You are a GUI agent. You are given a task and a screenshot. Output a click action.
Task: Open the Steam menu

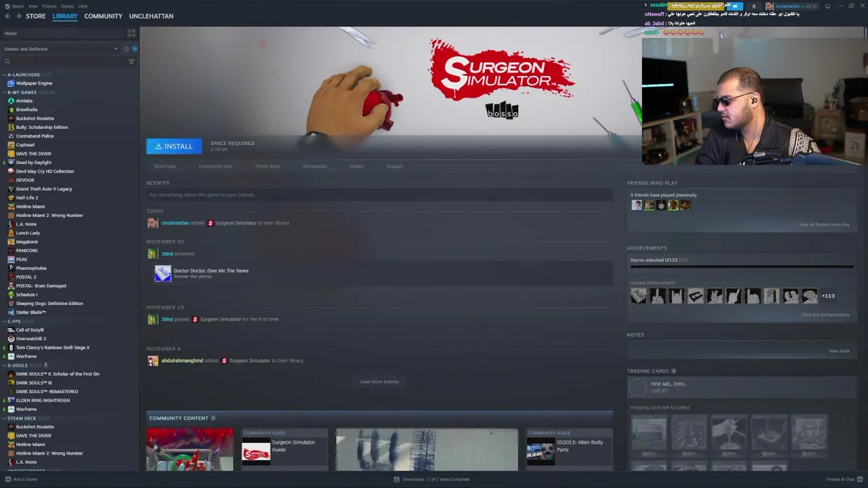pos(18,6)
